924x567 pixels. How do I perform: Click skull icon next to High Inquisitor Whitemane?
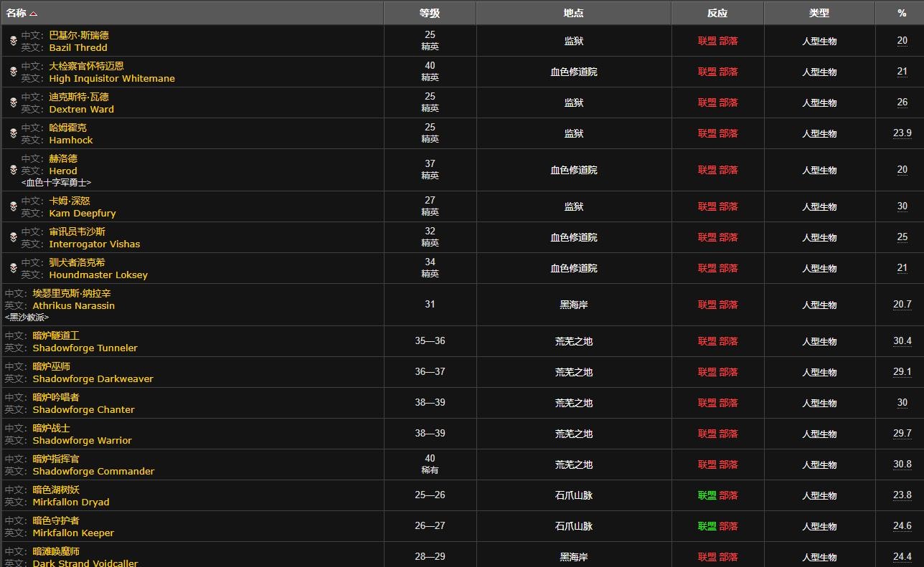click(x=13, y=72)
